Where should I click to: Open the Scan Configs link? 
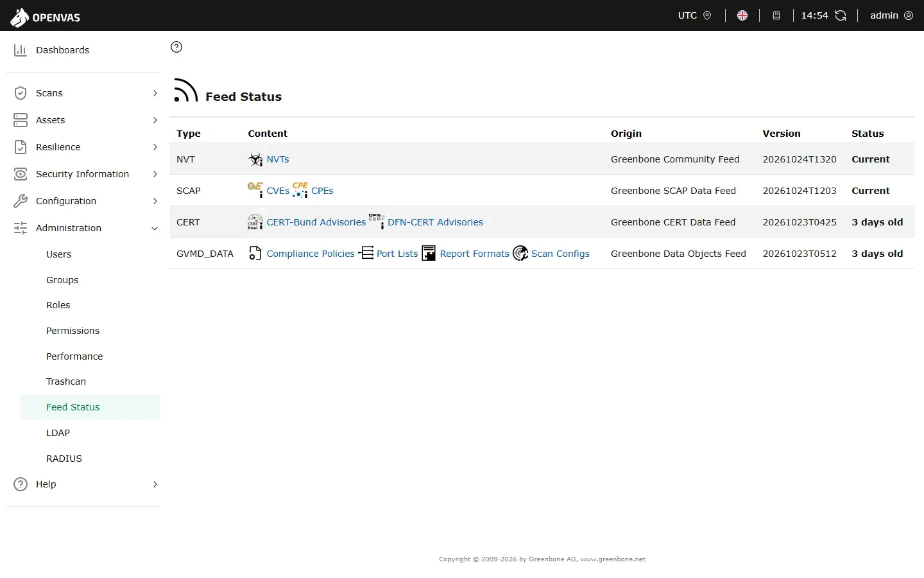click(x=560, y=254)
